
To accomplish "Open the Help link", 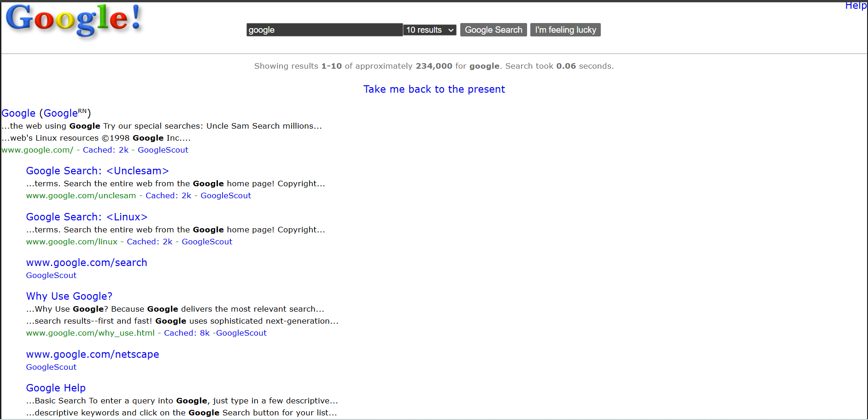I will click(x=856, y=6).
